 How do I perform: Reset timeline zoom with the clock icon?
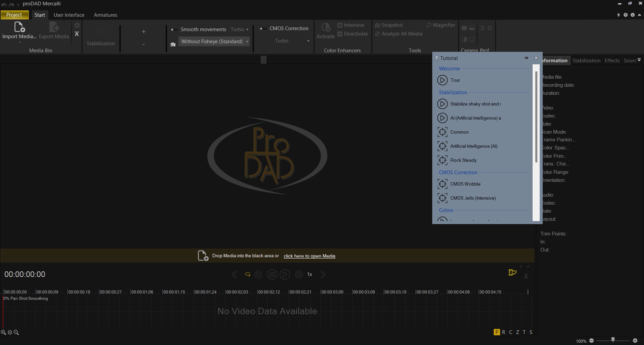(x=10, y=333)
